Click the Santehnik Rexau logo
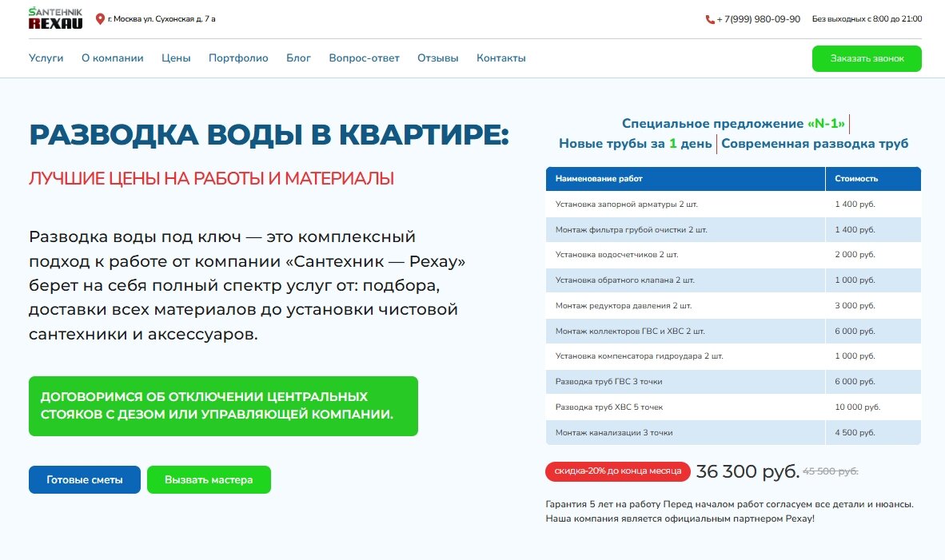 pos(55,18)
